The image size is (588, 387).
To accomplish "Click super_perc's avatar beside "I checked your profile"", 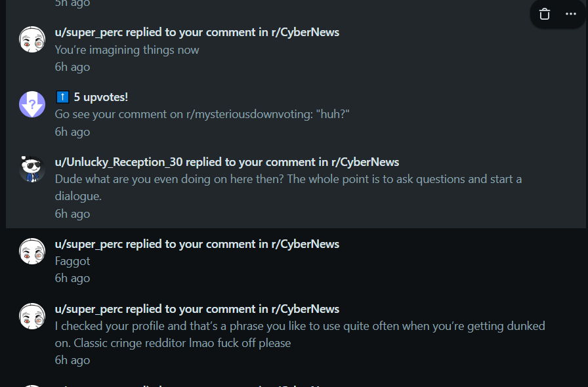I will (32, 316).
